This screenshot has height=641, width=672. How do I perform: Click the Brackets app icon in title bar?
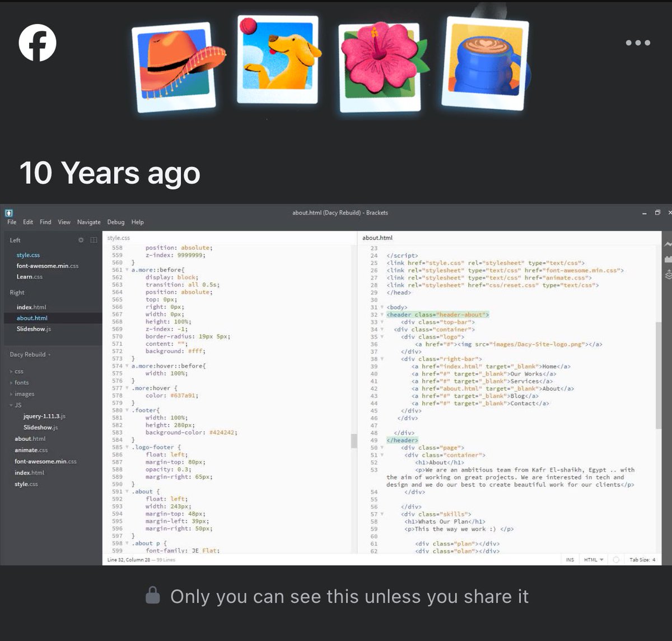(x=9, y=213)
